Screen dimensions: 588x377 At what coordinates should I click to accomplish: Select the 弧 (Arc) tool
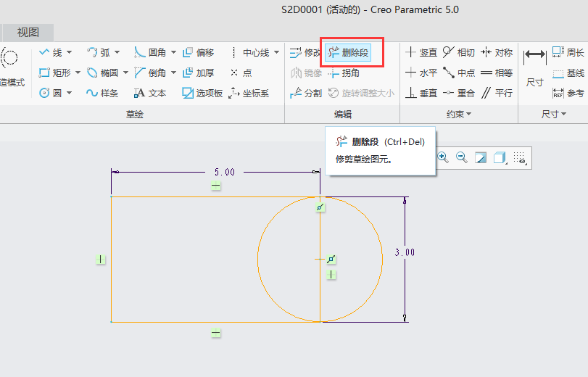[x=99, y=52]
